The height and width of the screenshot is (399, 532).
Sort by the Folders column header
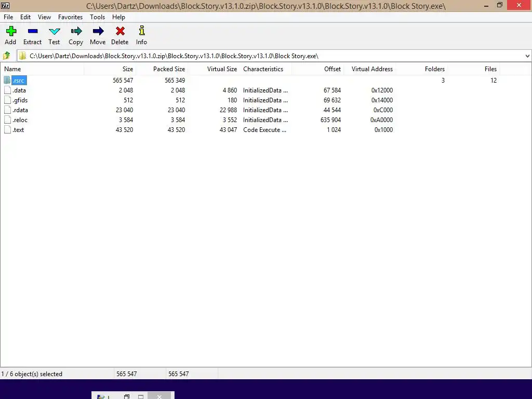[421, 69]
